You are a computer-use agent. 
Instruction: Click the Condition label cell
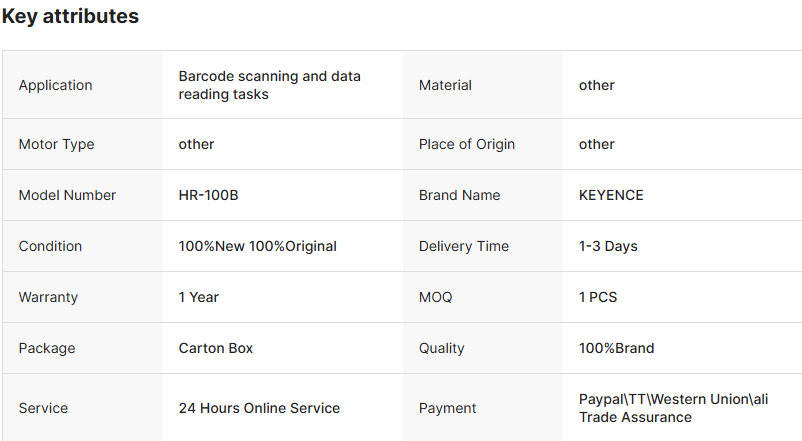click(x=50, y=246)
